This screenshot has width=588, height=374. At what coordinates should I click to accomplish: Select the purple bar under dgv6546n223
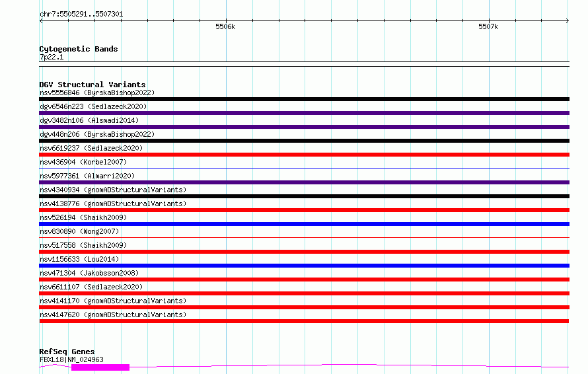point(304,113)
